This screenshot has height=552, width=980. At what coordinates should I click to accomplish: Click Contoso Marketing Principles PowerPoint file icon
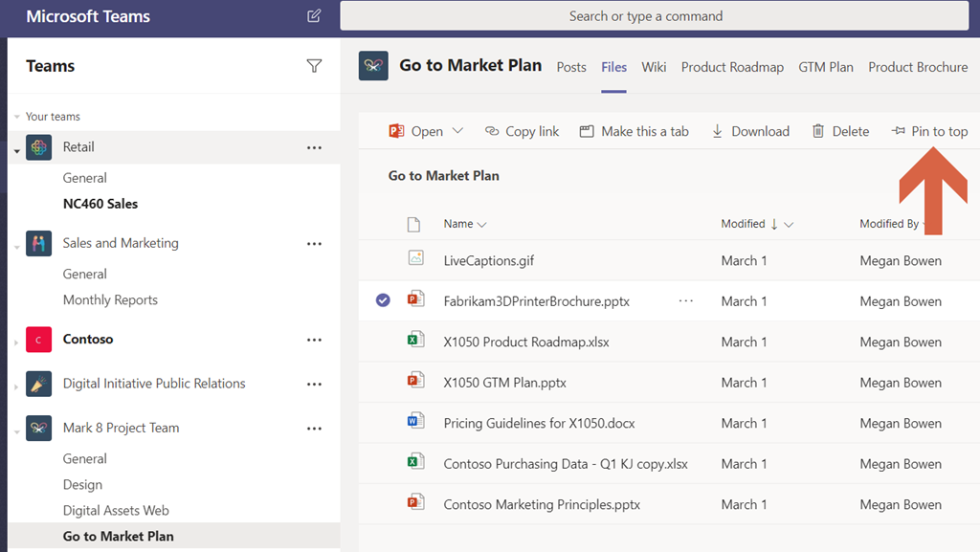pyautogui.click(x=416, y=501)
